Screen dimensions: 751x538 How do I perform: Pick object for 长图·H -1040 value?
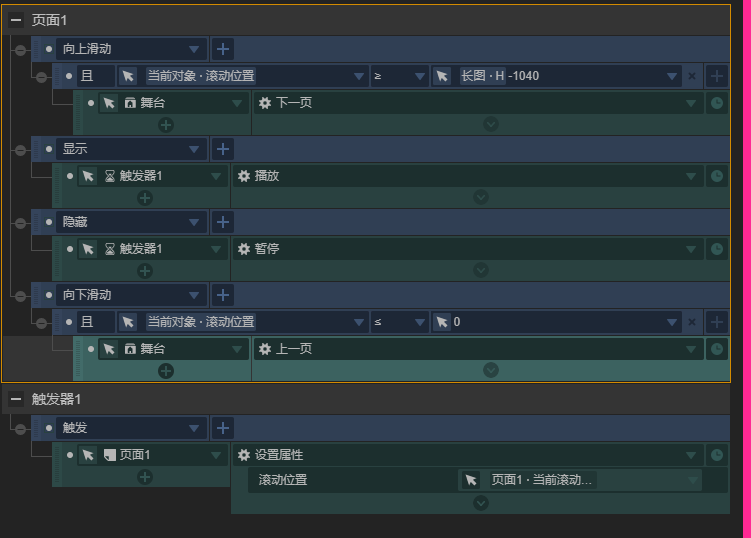(x=442, y=76)
